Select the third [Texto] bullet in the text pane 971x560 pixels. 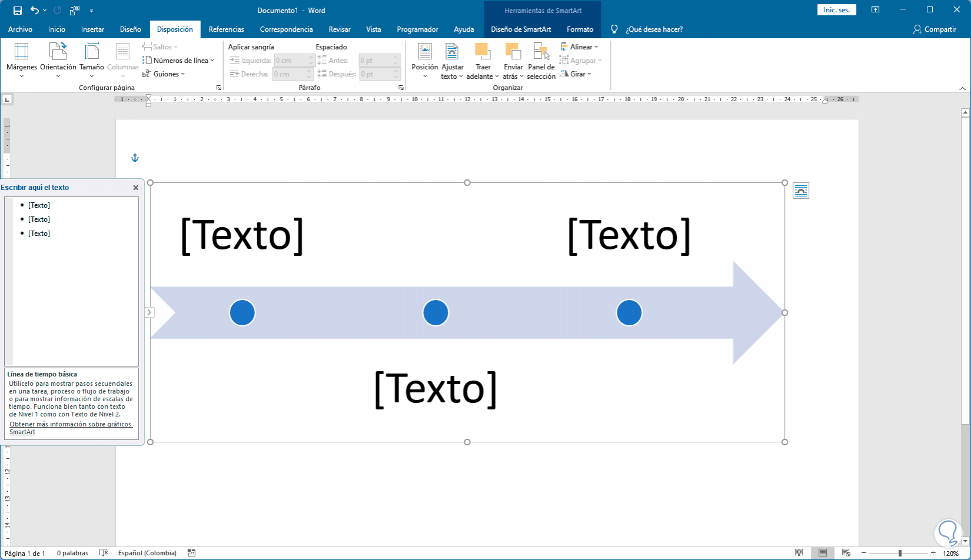click(x=39, y=234)
